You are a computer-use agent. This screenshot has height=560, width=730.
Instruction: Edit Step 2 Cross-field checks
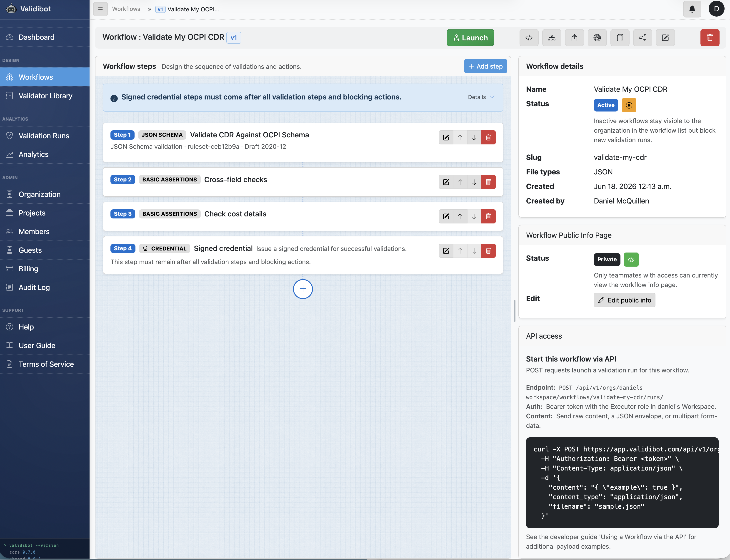point(446,182)
